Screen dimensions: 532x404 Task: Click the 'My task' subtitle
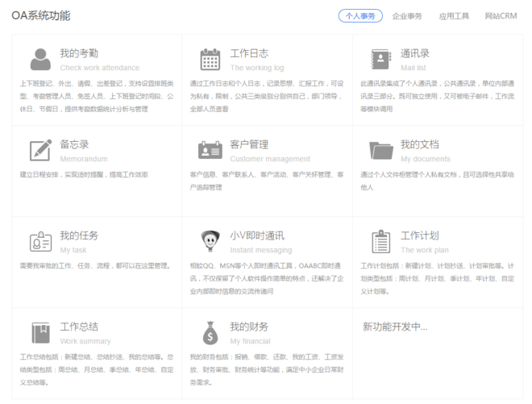point(73,250)
